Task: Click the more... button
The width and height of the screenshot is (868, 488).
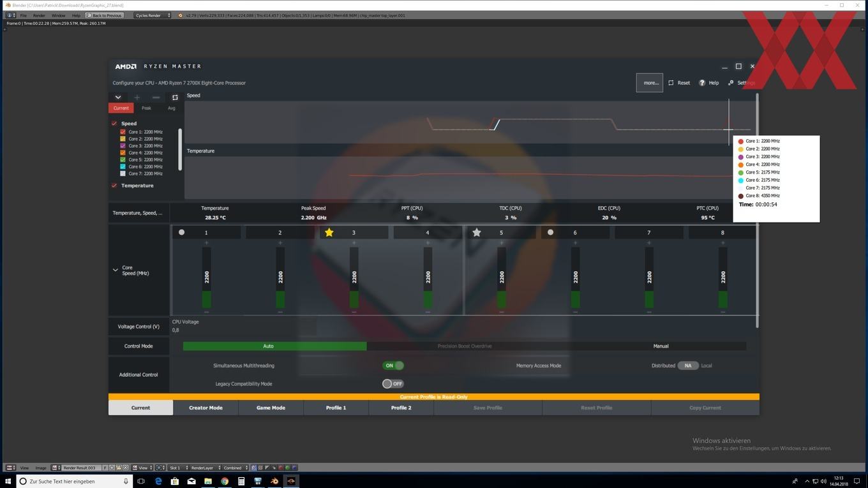Action: (650, 82)
